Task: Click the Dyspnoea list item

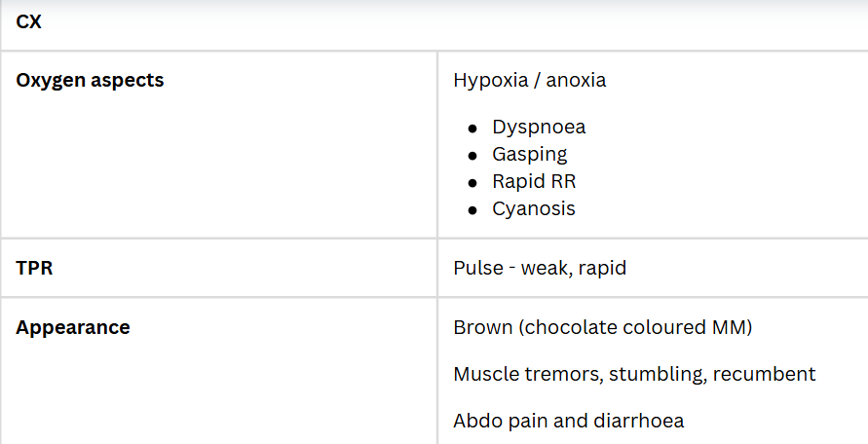Action: click(539, 127)
